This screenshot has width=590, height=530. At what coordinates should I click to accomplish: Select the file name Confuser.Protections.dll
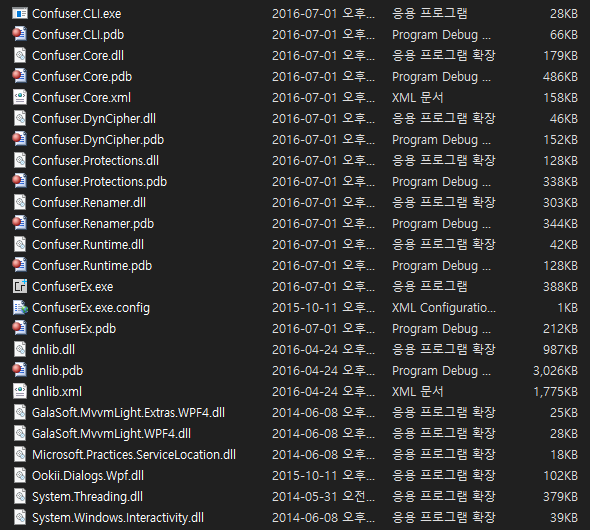click(x=95, y=161)
